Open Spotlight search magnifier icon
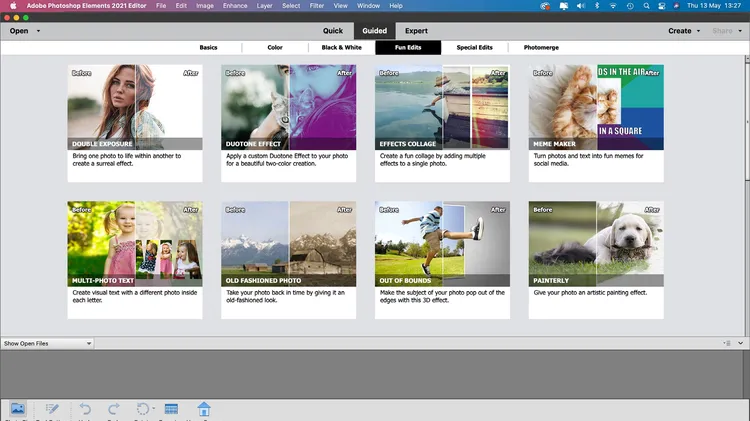Screen dimensions: 750x421 click(646, 6)
